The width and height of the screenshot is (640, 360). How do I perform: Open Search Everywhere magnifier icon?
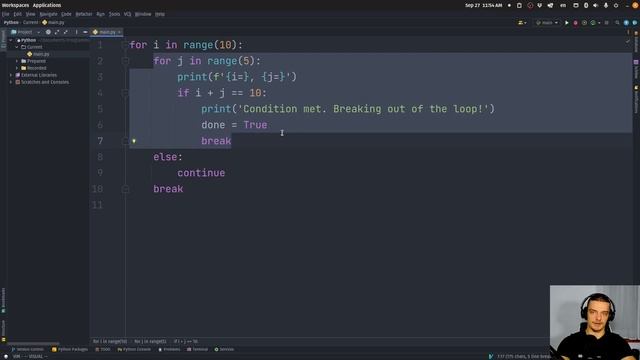pyautogui.click(x=617, y=23)
